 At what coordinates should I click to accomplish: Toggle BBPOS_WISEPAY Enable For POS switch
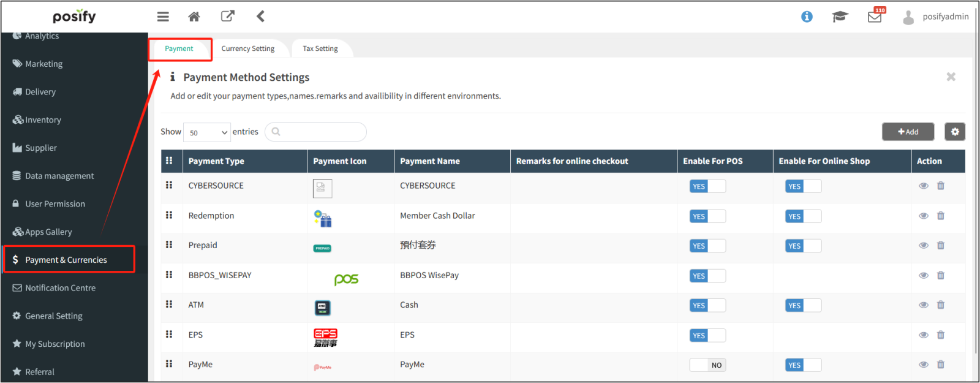(x=707, y=276)
